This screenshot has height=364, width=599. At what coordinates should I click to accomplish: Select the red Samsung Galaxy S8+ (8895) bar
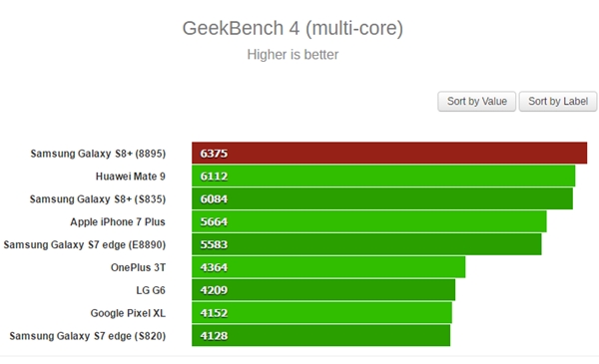tap(389, 153)
